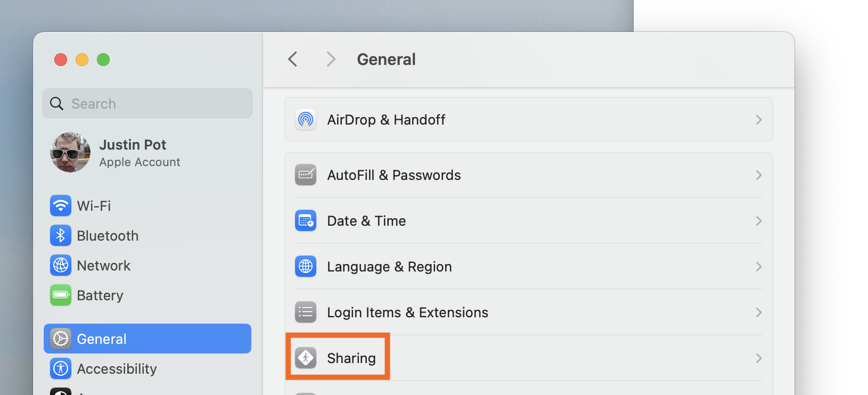The width and height of the screenshot is (868, 395).
Task: Click the Login Items & Extensions list icon
Action: tap(306, 312)
